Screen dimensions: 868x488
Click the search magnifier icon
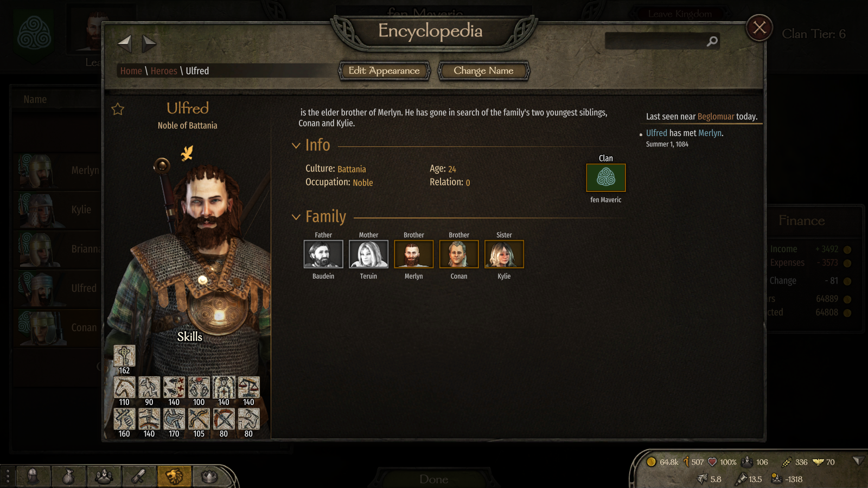point(712,41)
